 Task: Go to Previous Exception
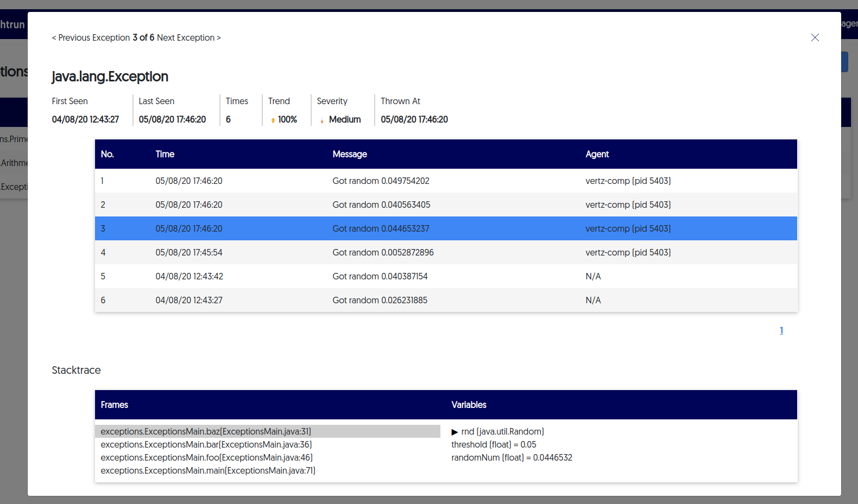click(x=91, y=37)
